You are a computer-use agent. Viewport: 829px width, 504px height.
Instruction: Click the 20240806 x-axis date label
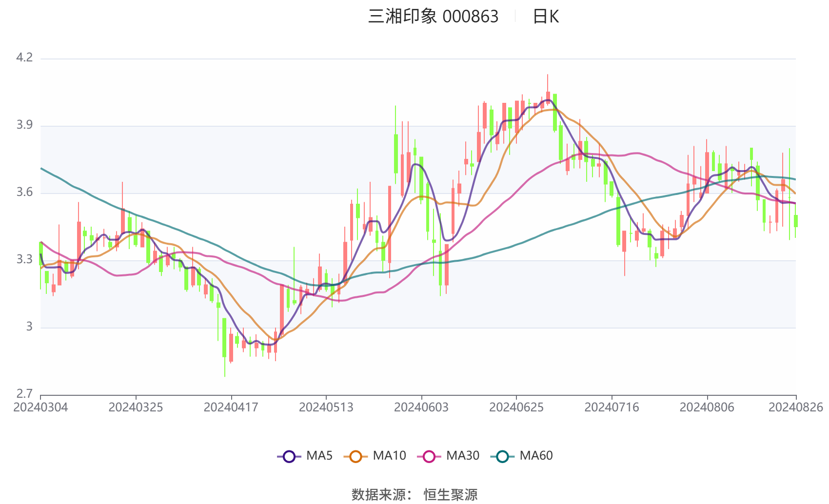(x=707, y=407)
